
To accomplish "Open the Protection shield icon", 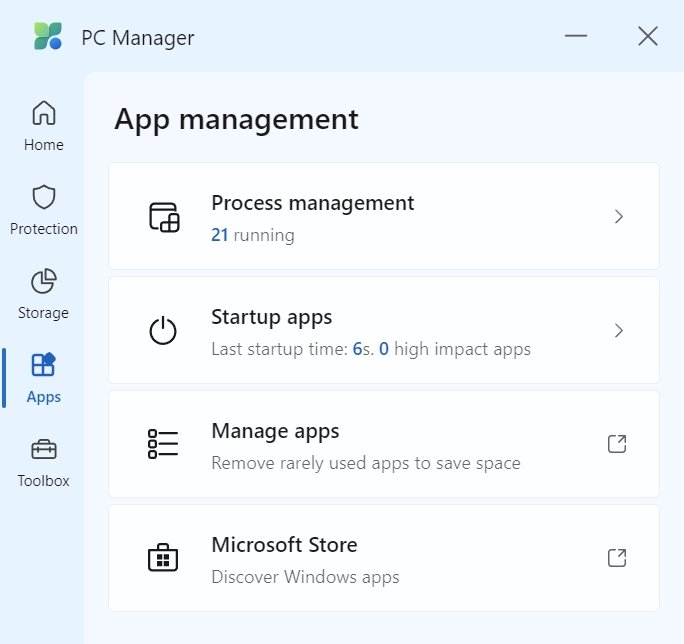I will pos(44,197).
